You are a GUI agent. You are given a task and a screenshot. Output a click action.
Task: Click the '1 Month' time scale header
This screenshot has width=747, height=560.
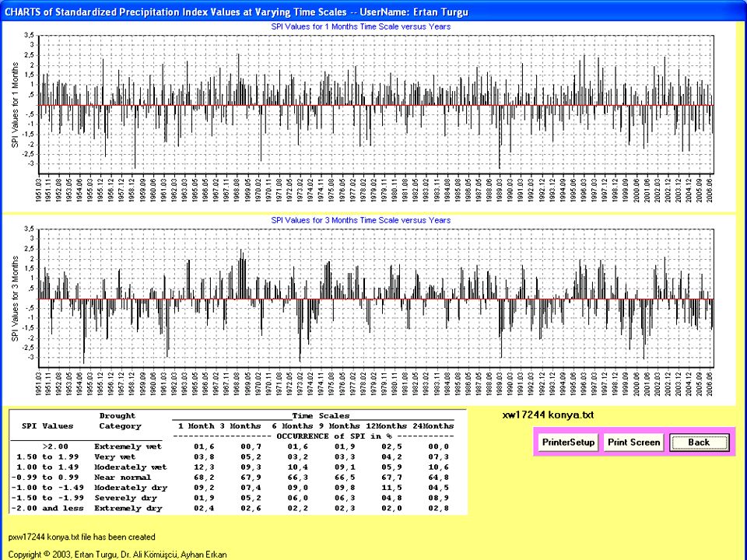[196, 425]
